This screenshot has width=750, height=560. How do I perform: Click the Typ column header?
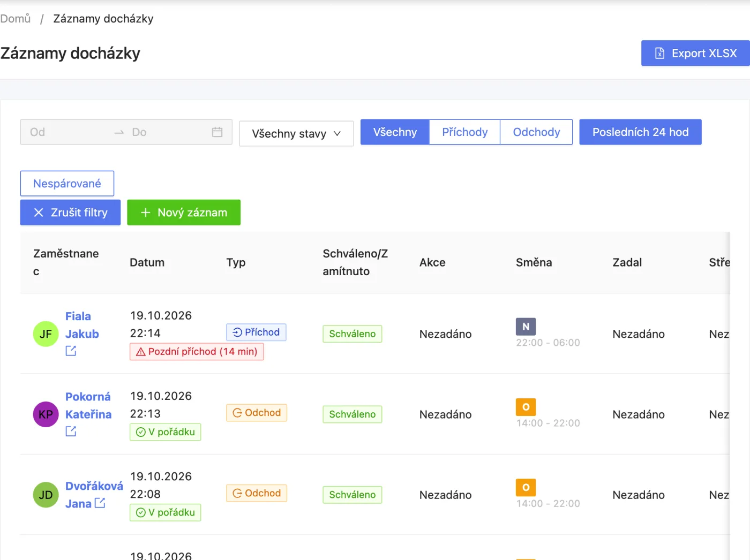coord(236,262)
